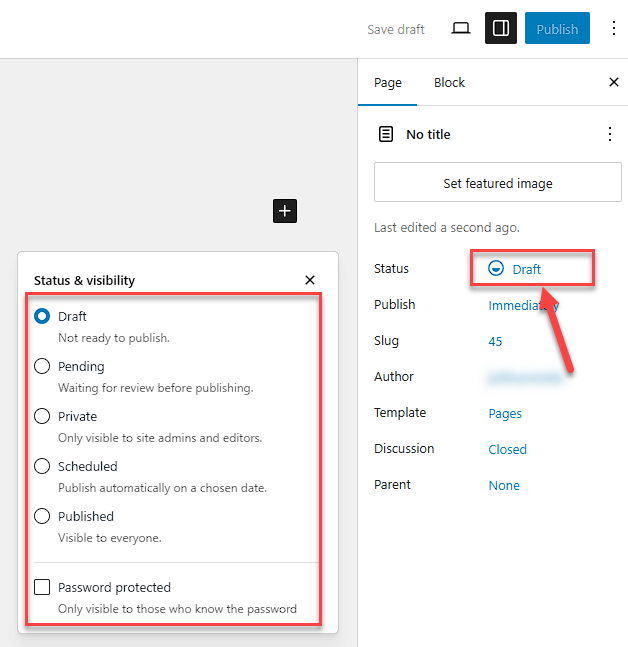This screenshot has width=628, height=647.
Task: Open the Discussion Closed setting
Action: (x=507, y=449)
